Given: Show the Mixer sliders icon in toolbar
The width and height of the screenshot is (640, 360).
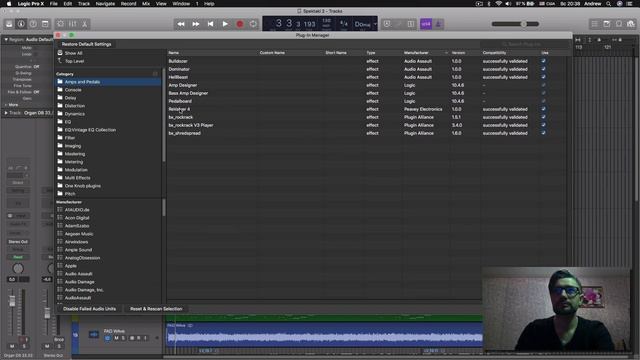Looking at the screenshot, I should point(73,24).
